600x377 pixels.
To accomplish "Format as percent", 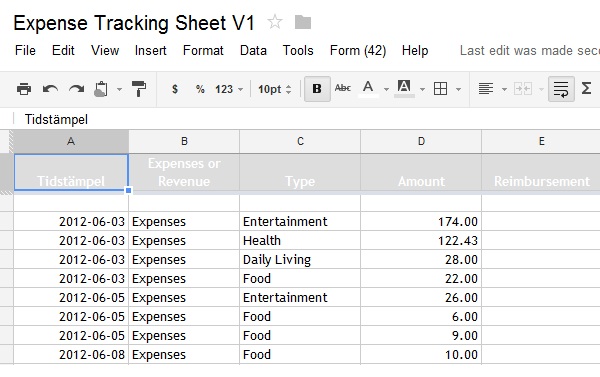I will coord(200,89).
